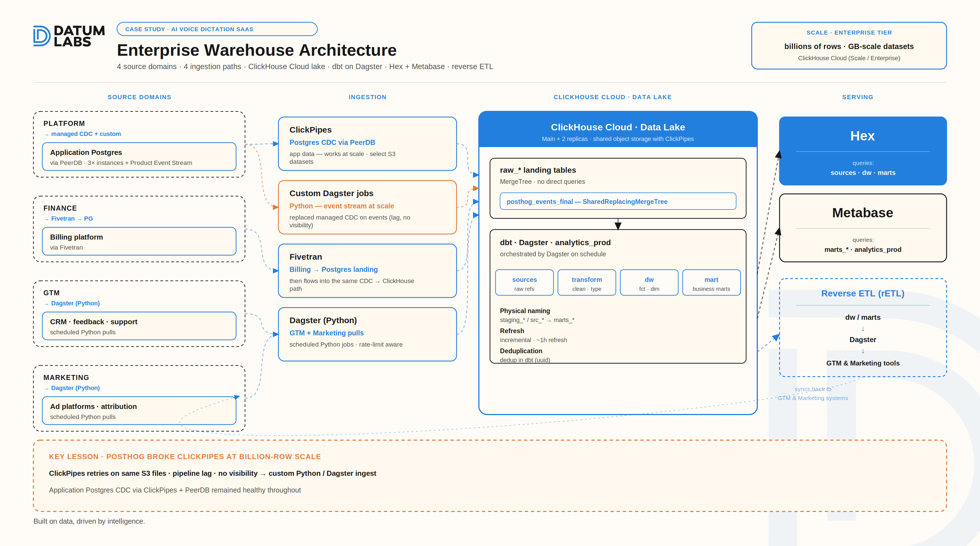Click the Physical naming label
The height and width of the screenshot is (546, 980).
pos(525,311)
